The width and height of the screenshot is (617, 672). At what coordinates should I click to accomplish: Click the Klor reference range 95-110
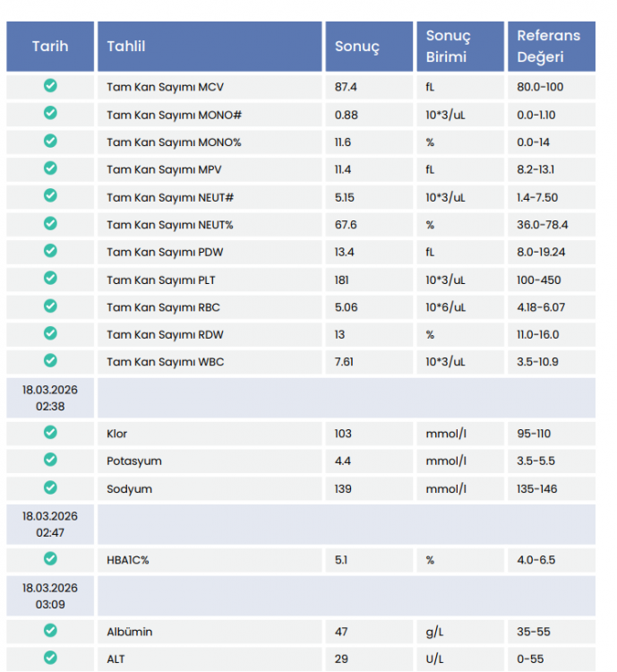coord(534,434)
